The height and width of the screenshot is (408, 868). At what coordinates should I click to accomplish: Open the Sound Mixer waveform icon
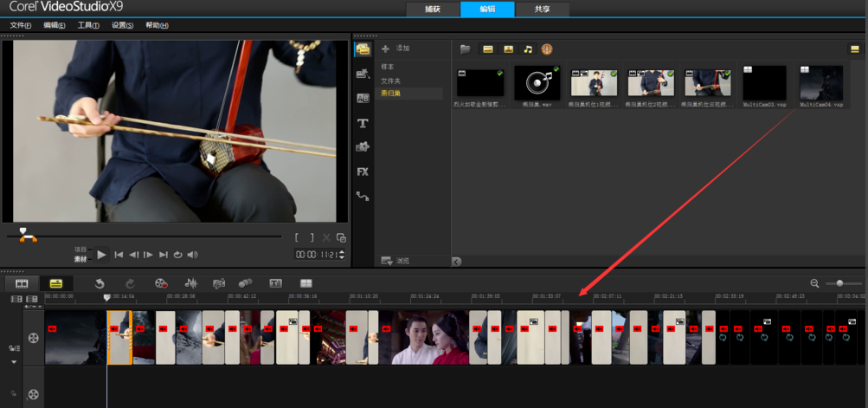(191, 283)
